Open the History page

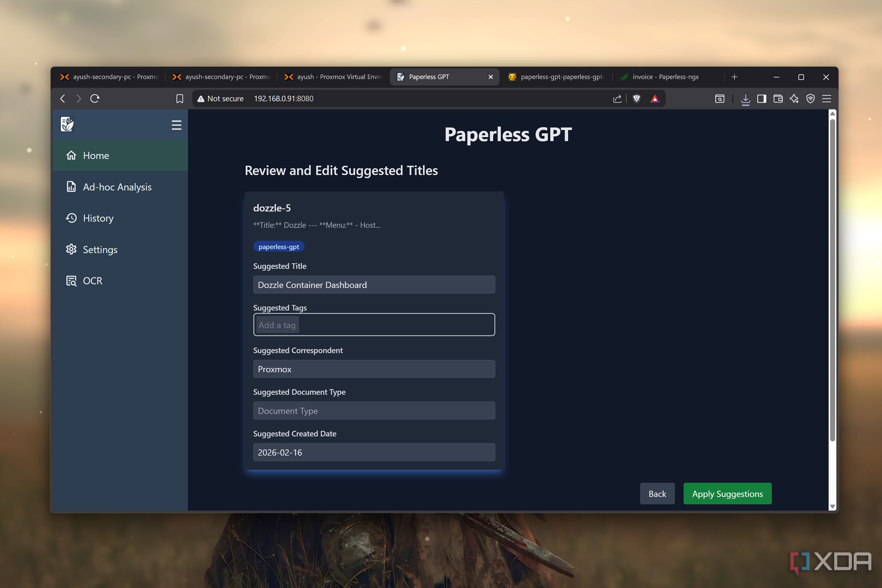tap(120, 218)
